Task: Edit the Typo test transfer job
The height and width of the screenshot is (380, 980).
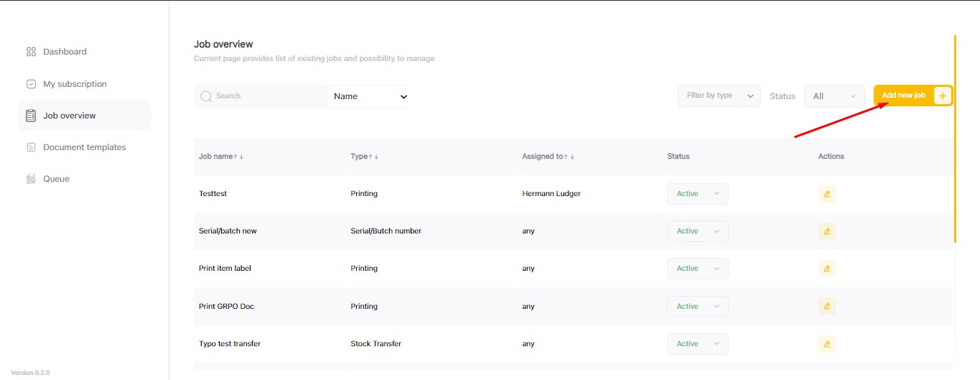Action: point(826,344)
